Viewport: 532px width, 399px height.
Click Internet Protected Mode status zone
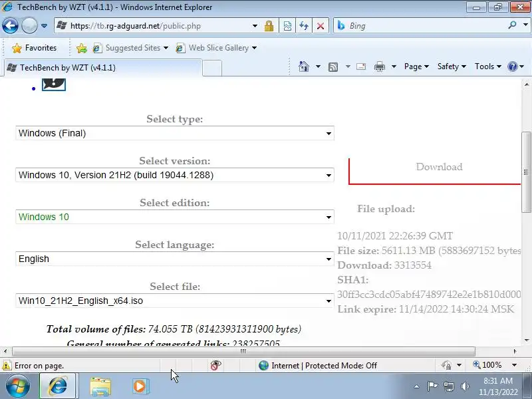click(318, 365)
